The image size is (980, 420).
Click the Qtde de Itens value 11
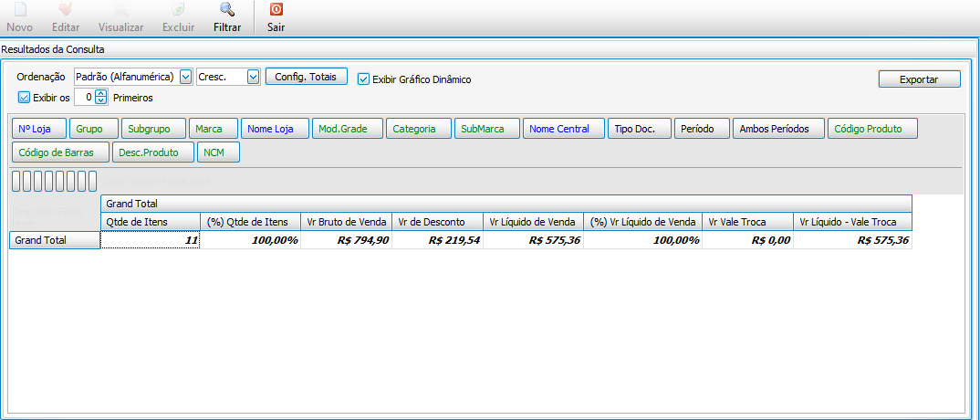coord(150,240)
